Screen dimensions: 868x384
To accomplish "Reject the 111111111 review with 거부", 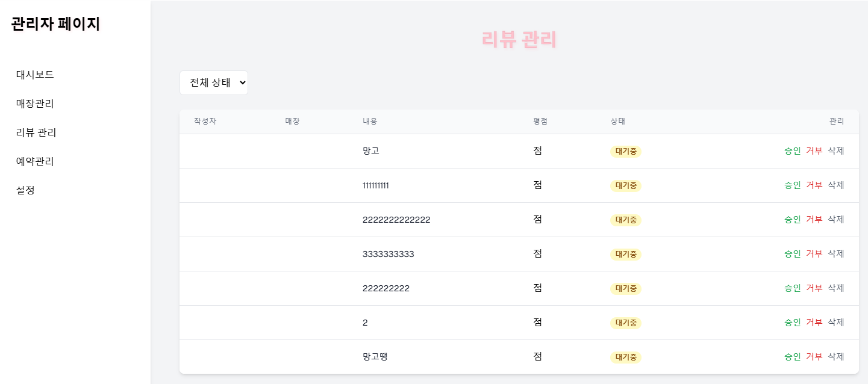I will (814, 185).
